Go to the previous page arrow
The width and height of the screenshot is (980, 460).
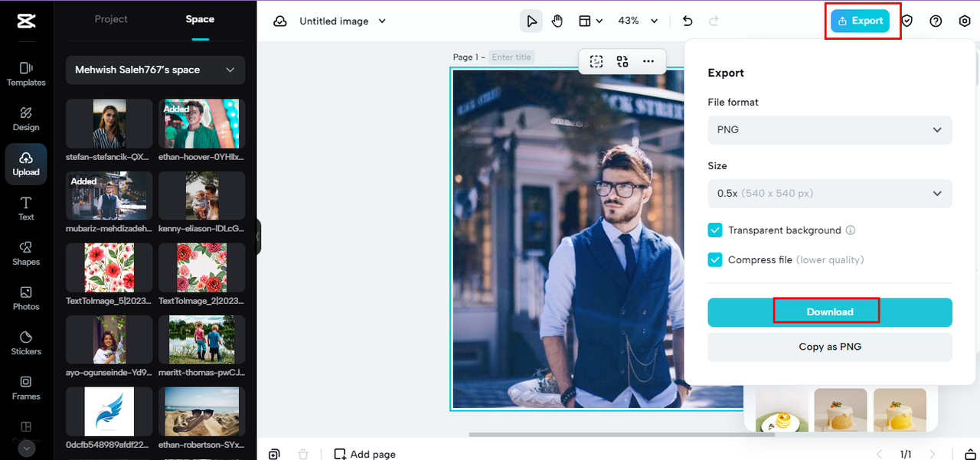(x=879, y=454)
